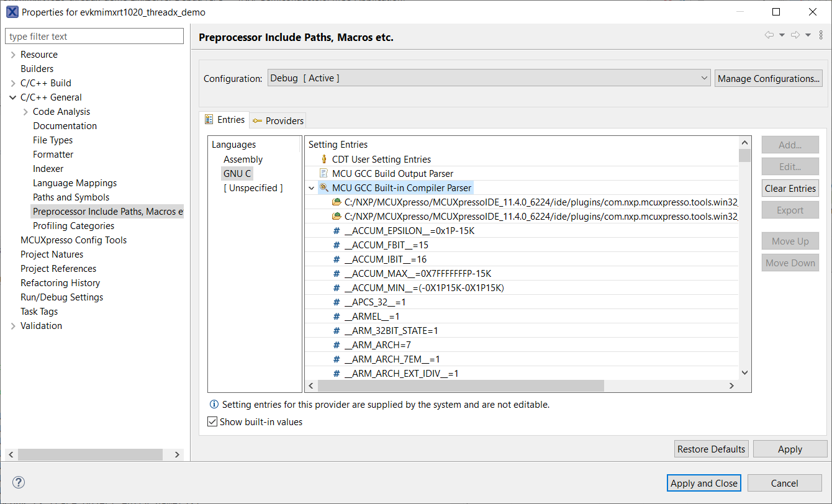Select the Entries tab
This screenshot has width=832, height=504.
pos(225,120)
